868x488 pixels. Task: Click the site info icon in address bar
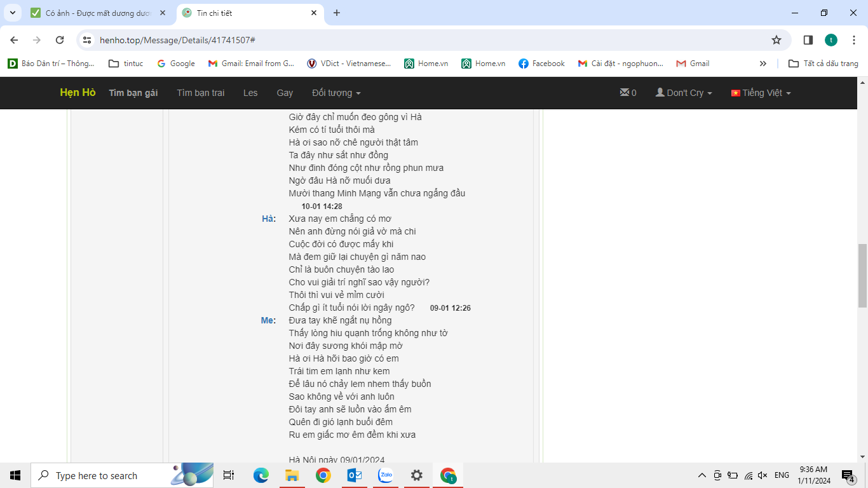coord(88,40)
